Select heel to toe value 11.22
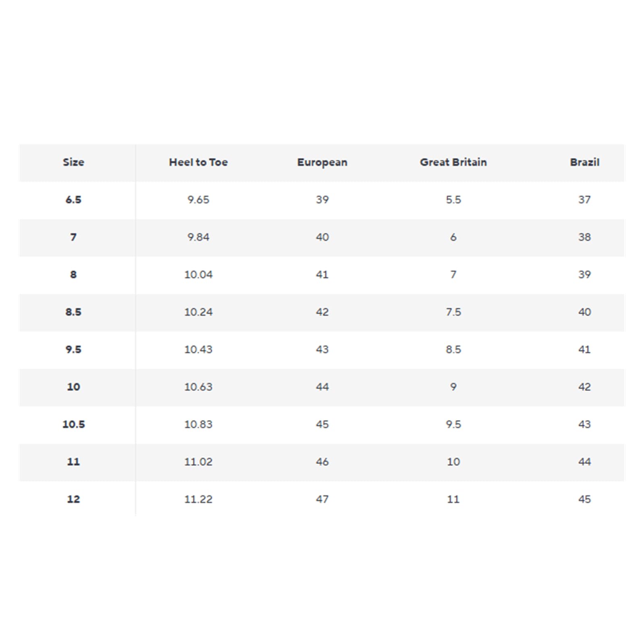The height and width of the screenshot is (644, 644). (x=198, y=499)
